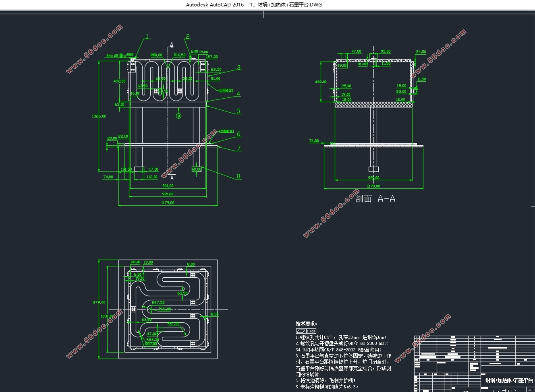
Task: Click the 24,50 dimension text
Action: (421, 52)
